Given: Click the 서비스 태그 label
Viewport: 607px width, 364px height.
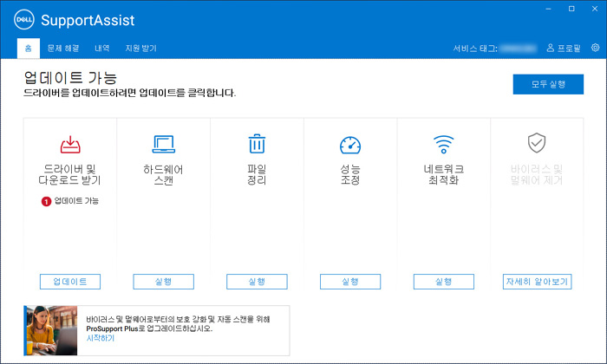Looking at the screenshot, I should (x=475, y=49).
